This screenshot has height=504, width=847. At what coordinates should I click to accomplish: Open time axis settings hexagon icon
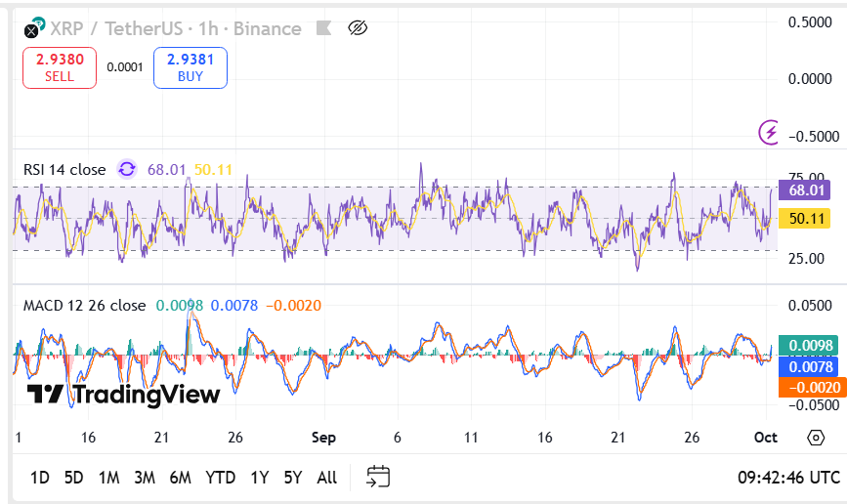[x=816, y=438]
